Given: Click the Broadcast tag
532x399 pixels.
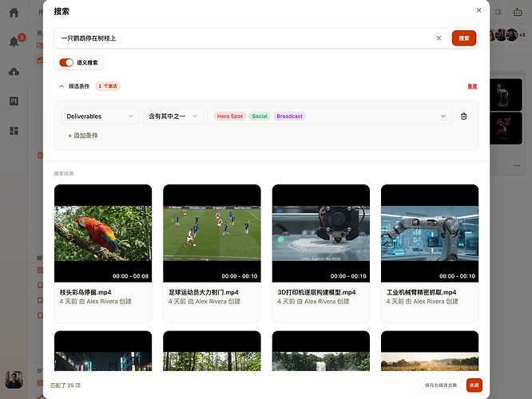Looking at the screenshot, I should click(x=289, y=117).
